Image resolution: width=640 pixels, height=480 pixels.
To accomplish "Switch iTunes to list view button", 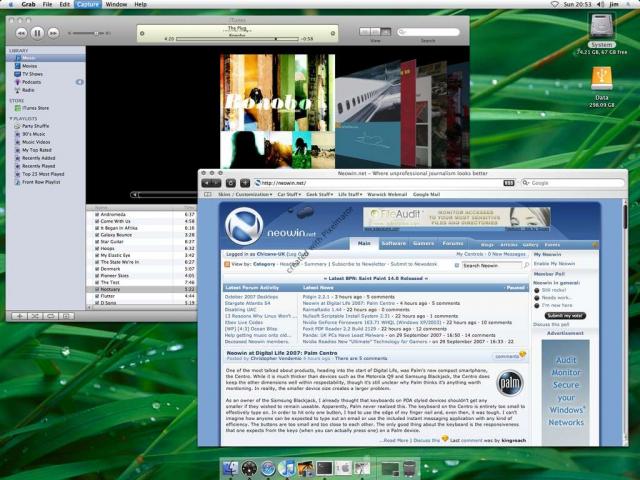I will 364,32.
